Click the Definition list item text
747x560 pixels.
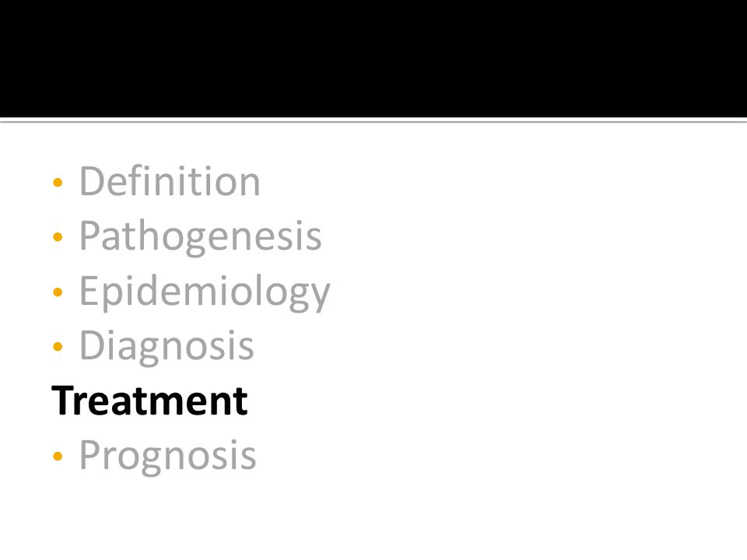[x=170, y=181]
